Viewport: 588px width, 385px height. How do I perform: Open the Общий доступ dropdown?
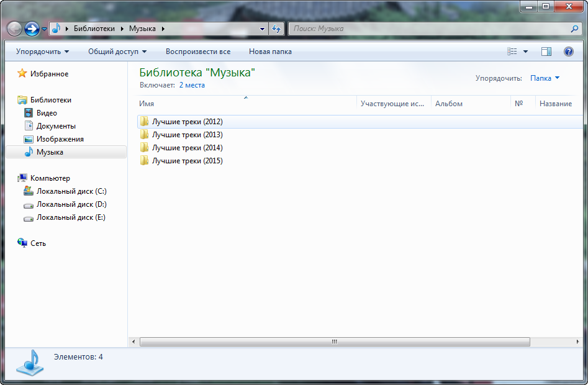tap(117, 52)
